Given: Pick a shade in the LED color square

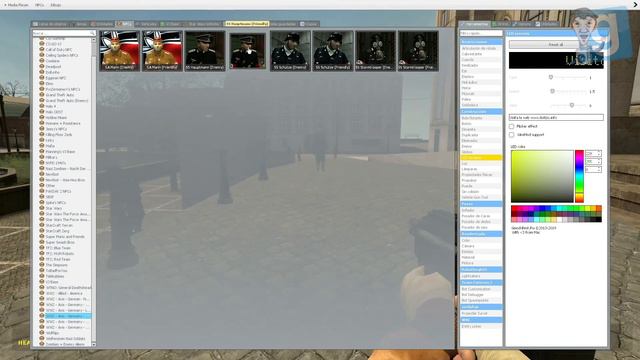Looking at the screenshot, I should [x=542, y=176].
